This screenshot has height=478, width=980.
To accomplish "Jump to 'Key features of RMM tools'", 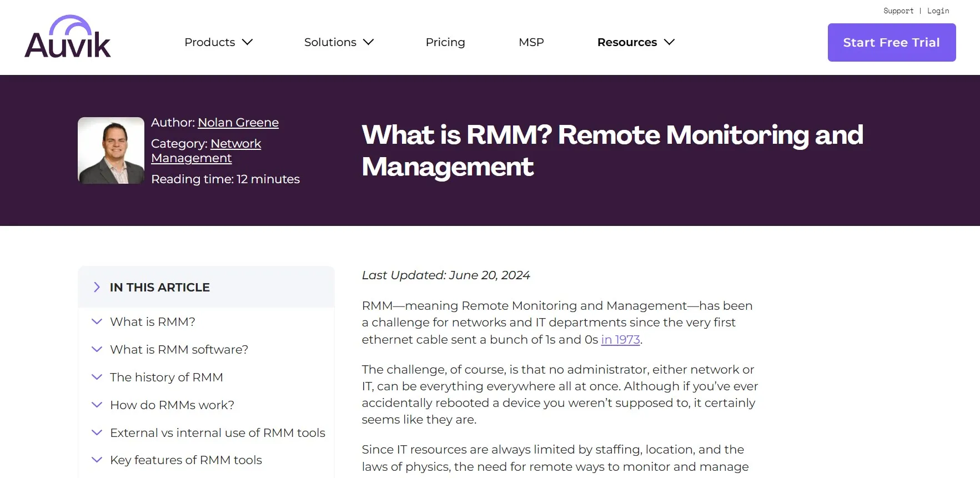I will pos(186,460).
